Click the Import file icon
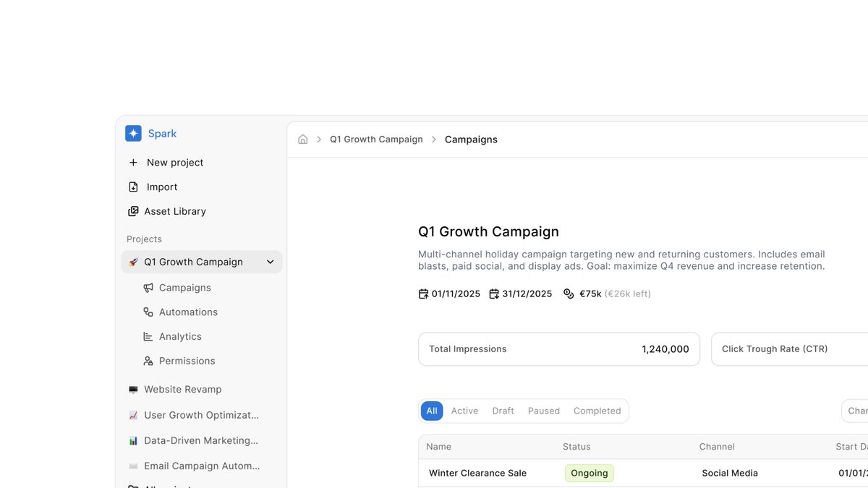 pos(133,187)
